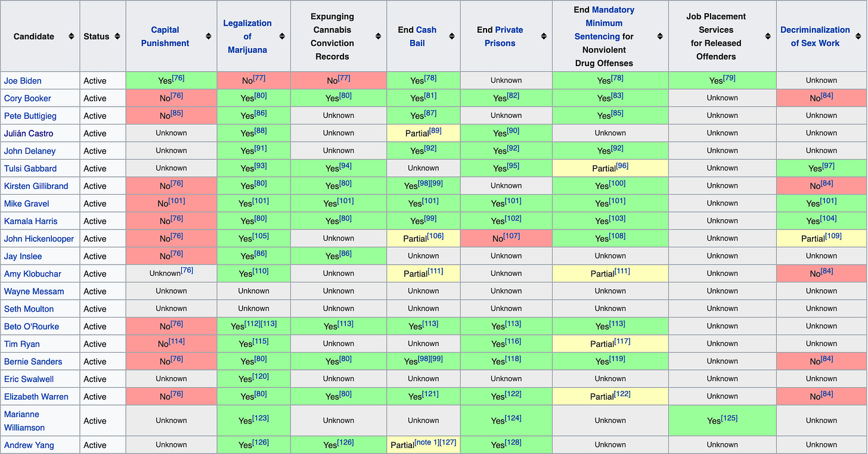Open Cory Booker's candidate page
The height and width of the screenshot is (454, 868).
tap(27, 98)
